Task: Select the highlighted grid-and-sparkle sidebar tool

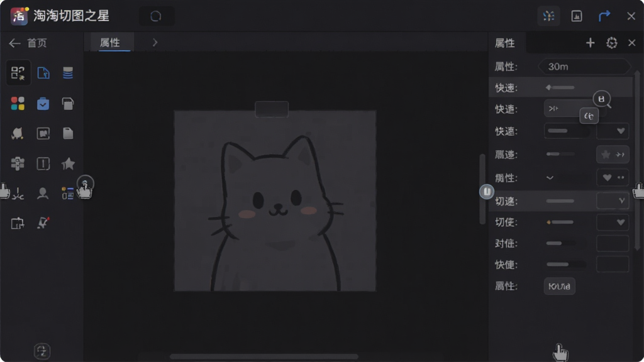Action: (x=18, y=73)
